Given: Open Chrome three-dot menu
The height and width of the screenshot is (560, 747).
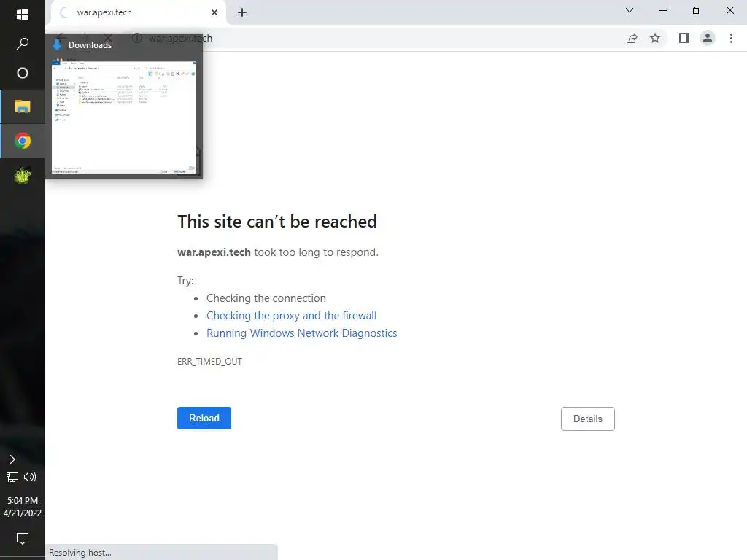Looking at the screenshot, I should [x=731, y=38].
